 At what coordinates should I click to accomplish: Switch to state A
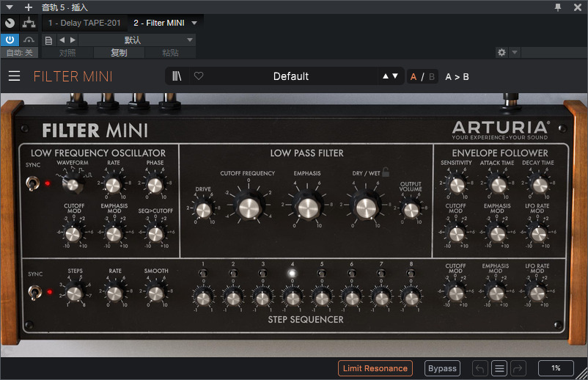[414, 76]
